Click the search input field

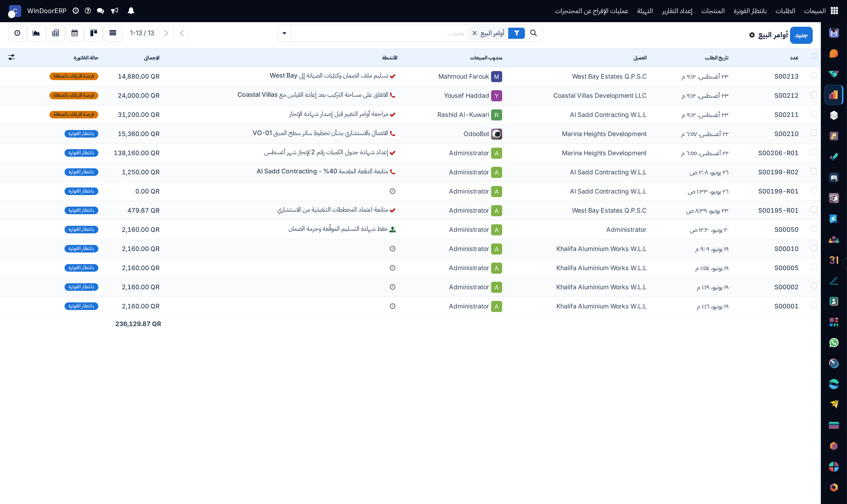379,33
